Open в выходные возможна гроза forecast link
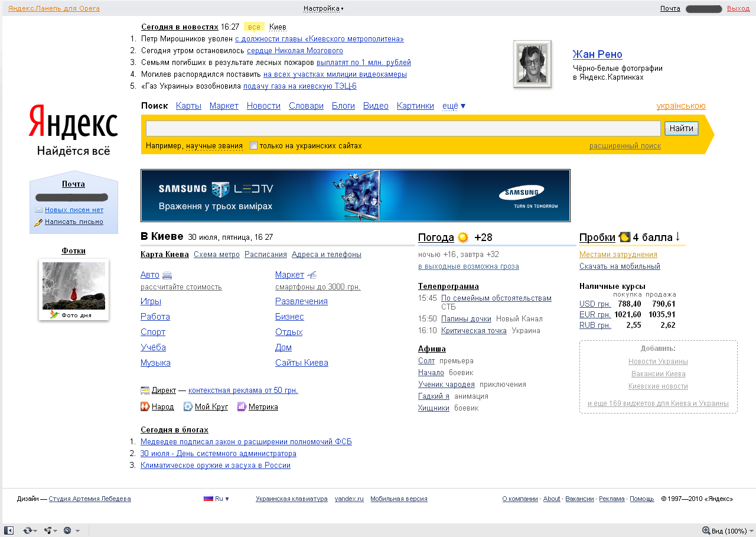The width and height of the screenshot is (756, 537). pyautogui.click(x=468, y=266)
